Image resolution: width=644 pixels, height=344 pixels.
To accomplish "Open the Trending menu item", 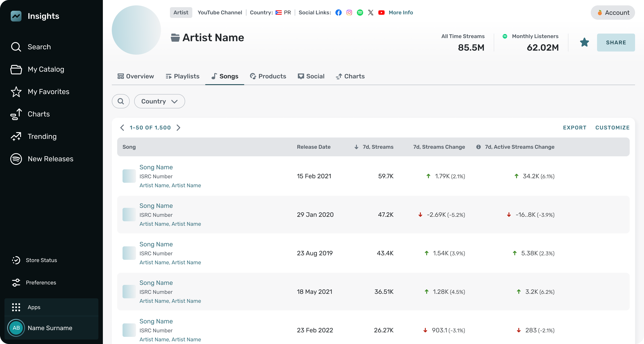I will (x=42, y=136).
